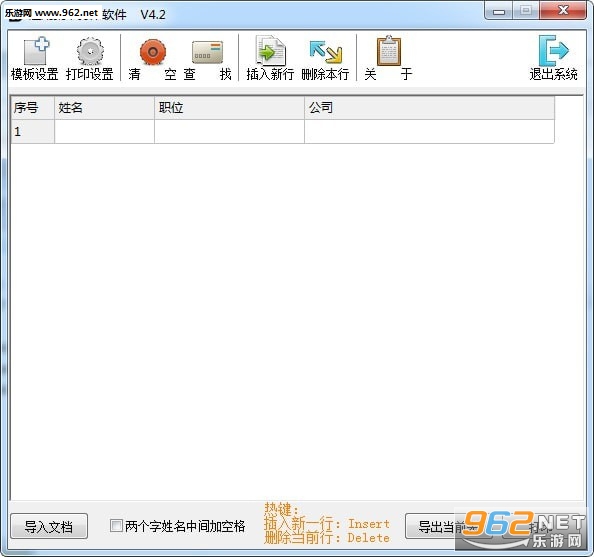The image size is (594, 557).
Task: Select the 职位 column header
Action: tap(229, 108)
